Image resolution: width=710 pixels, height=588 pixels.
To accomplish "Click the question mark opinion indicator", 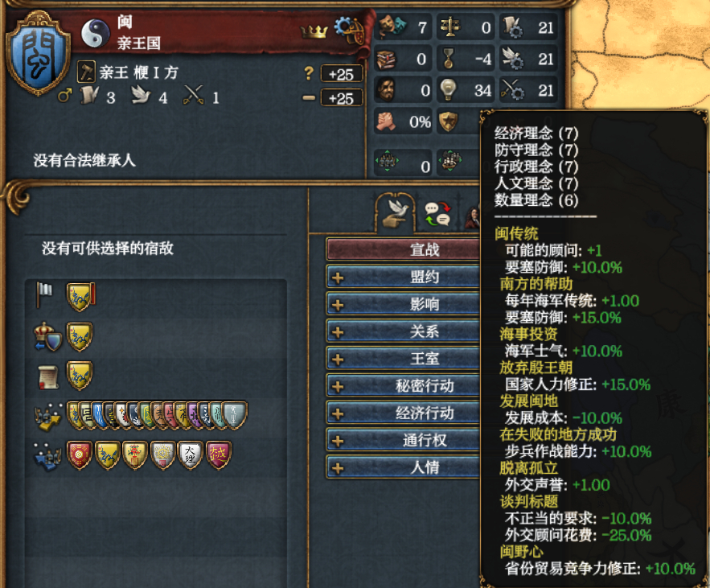I will pyautogui.click(x=309, y=73).
